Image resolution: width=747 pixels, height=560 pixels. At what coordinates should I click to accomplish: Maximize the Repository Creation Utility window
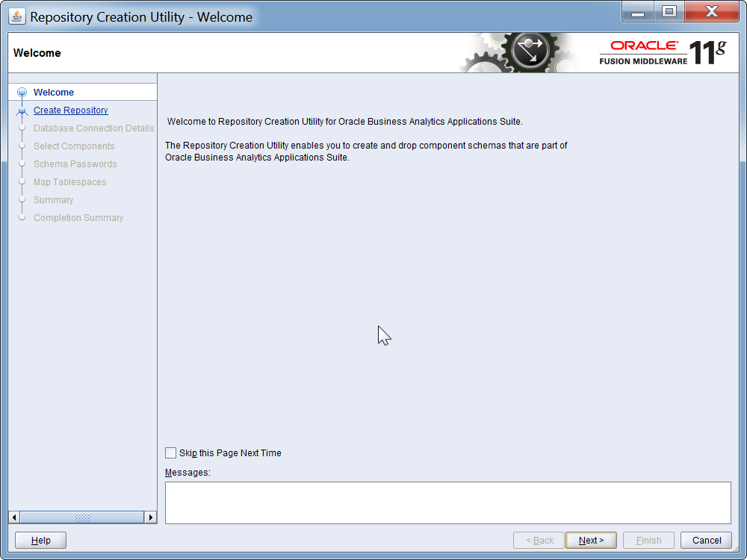(669, 11)
